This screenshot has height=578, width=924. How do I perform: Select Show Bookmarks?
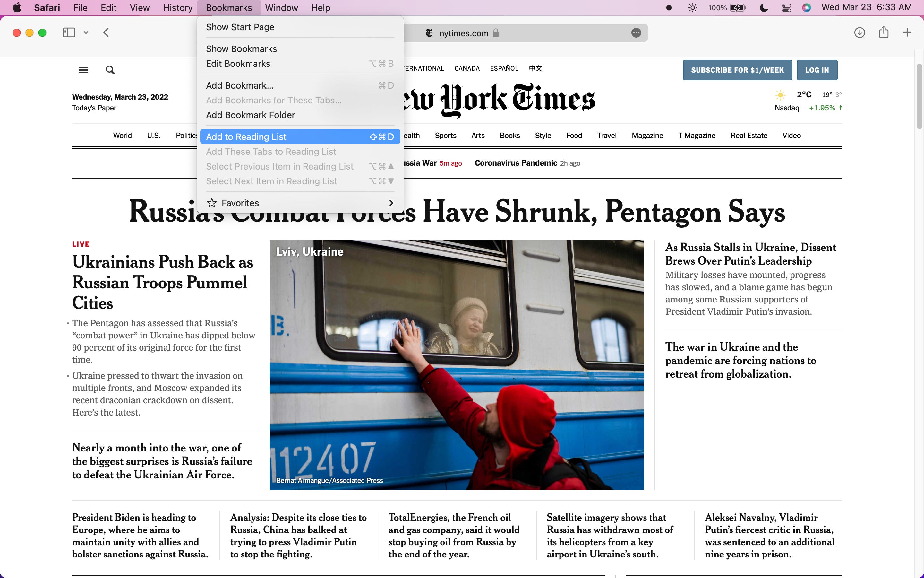point(300,49)
